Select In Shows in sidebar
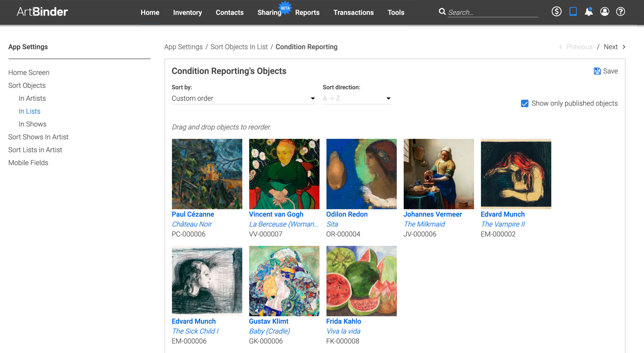644x353 pixels. tap(33, 124)
